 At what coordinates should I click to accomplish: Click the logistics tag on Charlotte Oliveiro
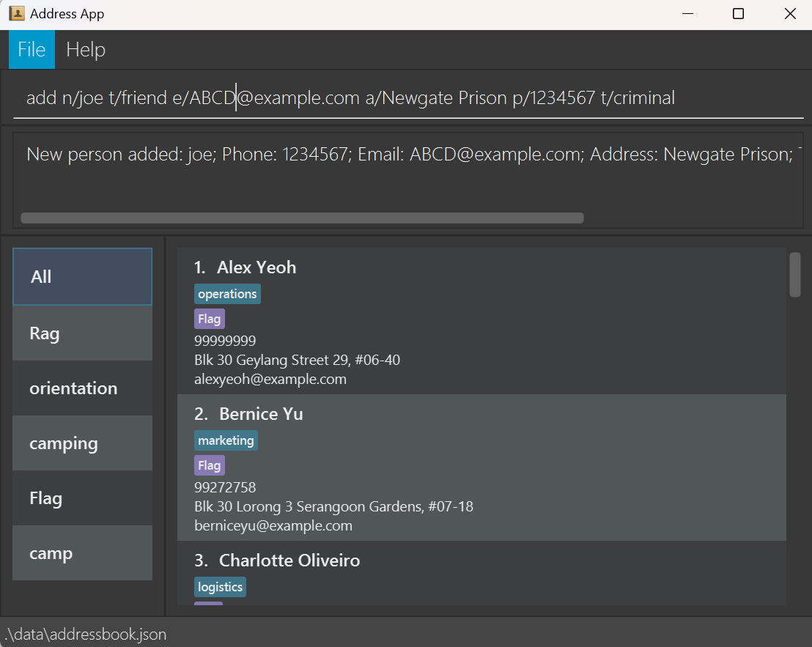(x=220, y=587)
